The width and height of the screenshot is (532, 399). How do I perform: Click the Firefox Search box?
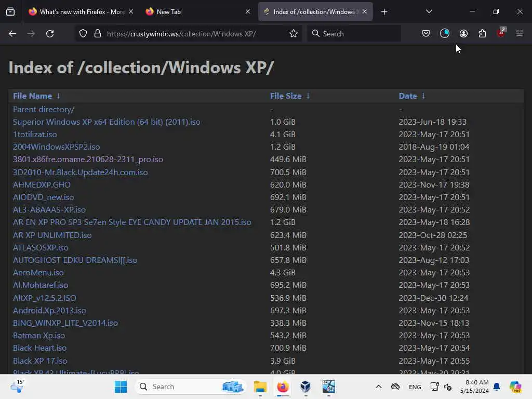[354, 34]
